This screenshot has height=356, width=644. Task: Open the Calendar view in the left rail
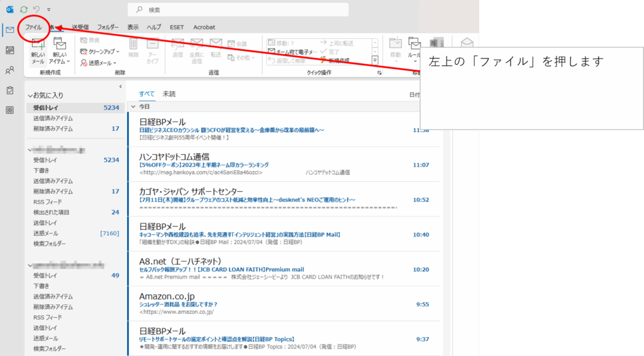[9, 50]
